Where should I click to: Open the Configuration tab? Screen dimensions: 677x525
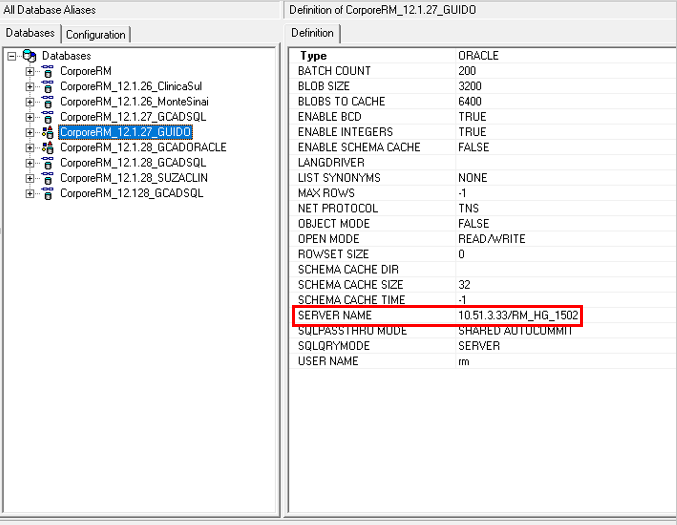pyautogui.click(x=96, y=35)
